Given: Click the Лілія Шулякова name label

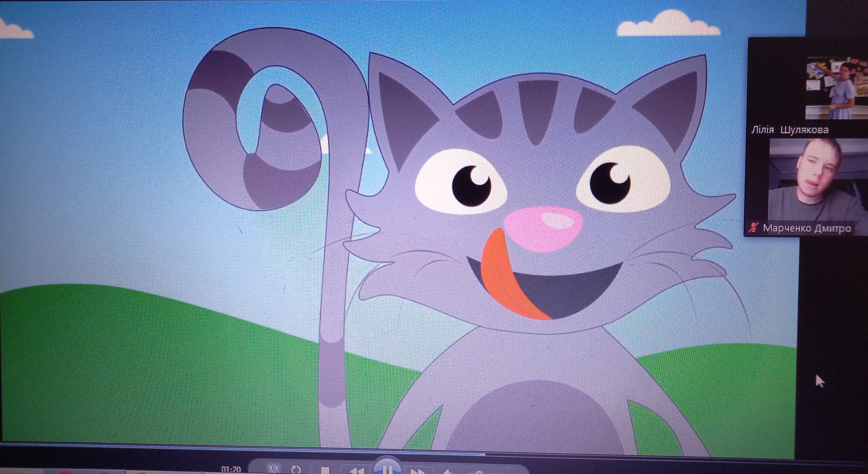Looking at the screenshot, I should (790, 130).
